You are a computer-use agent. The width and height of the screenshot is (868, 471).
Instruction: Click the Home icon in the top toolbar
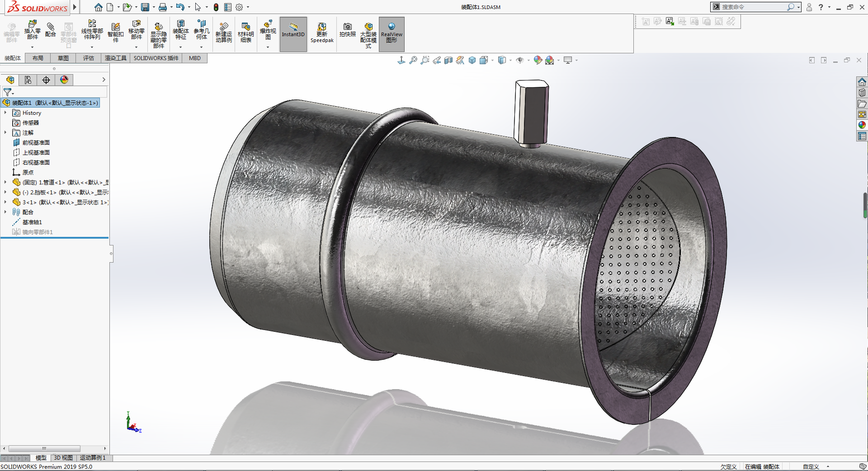[x=99, y=7]
